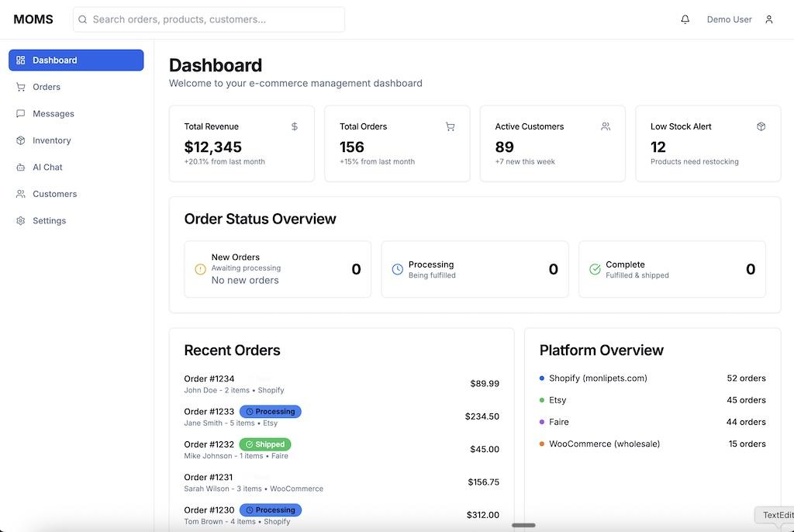Select the Faire platform label
794x532 pixels.
coord(559,422)
